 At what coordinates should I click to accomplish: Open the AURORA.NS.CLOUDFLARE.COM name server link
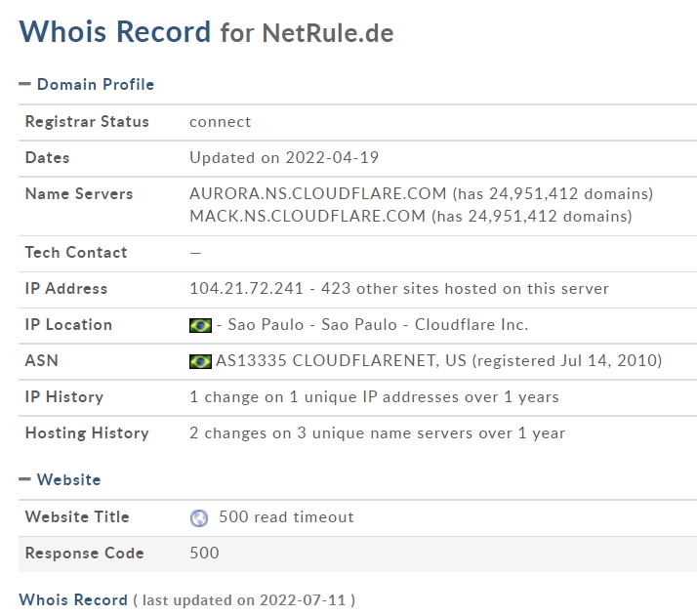click(x=318, y=193)
